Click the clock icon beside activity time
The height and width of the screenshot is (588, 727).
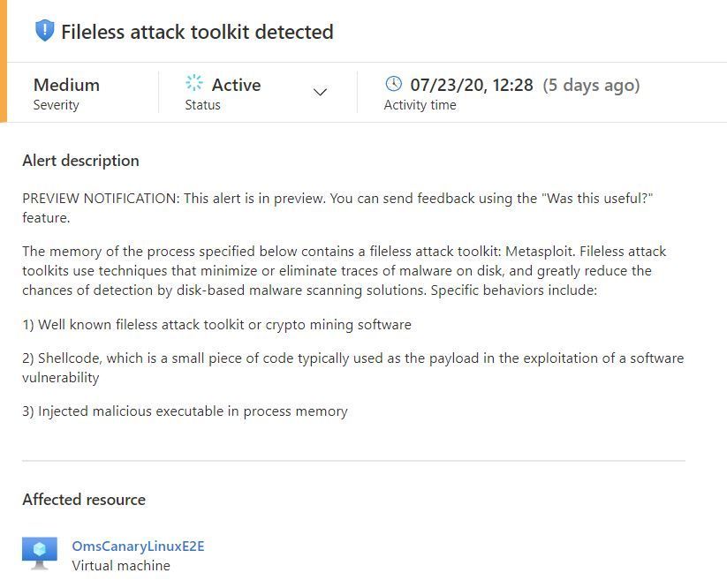[394, 84]
